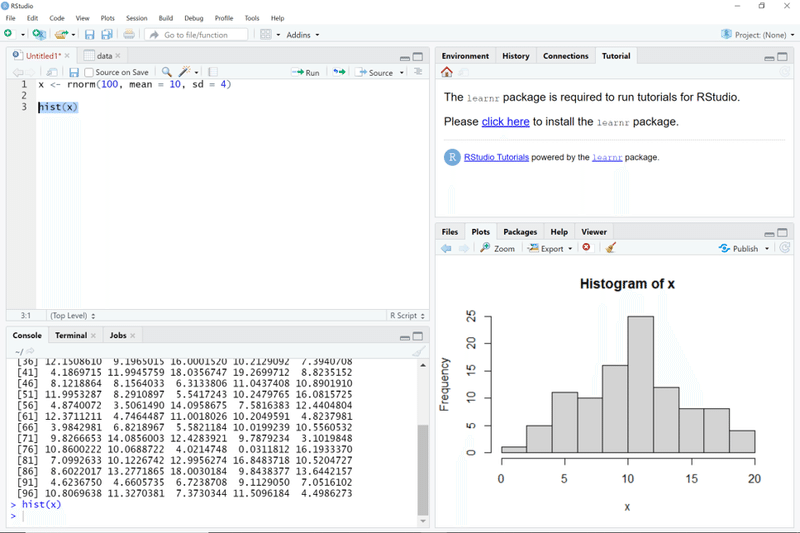Viewport: 800px width, 533px height.
Task: Click the console vertical scrollbar thumb
Action: point(423,469)
